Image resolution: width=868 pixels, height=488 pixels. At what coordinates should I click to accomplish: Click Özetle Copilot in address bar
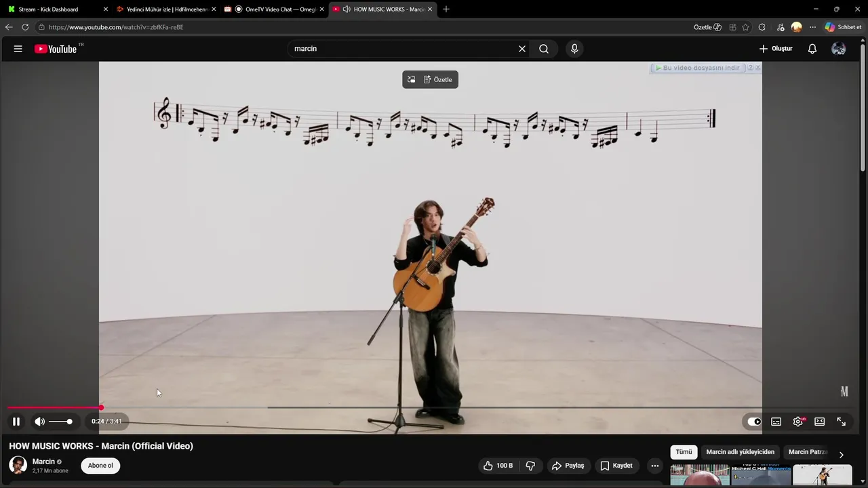pos(707,27)
